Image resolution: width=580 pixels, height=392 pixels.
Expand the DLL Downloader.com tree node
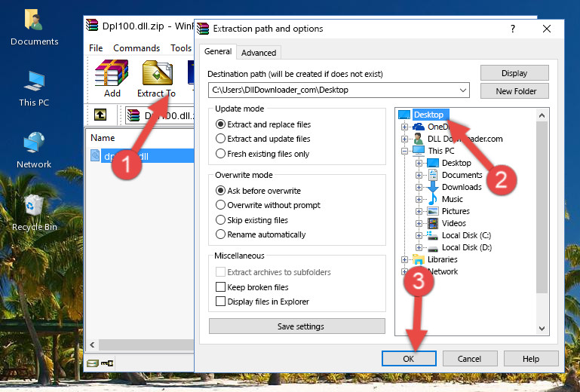[x=405, y=139]
